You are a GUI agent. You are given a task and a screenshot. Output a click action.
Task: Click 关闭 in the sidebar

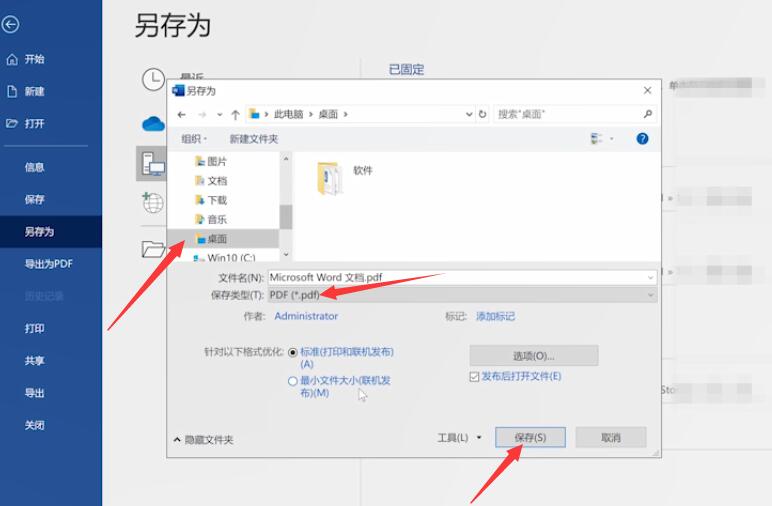click(34, 425)
